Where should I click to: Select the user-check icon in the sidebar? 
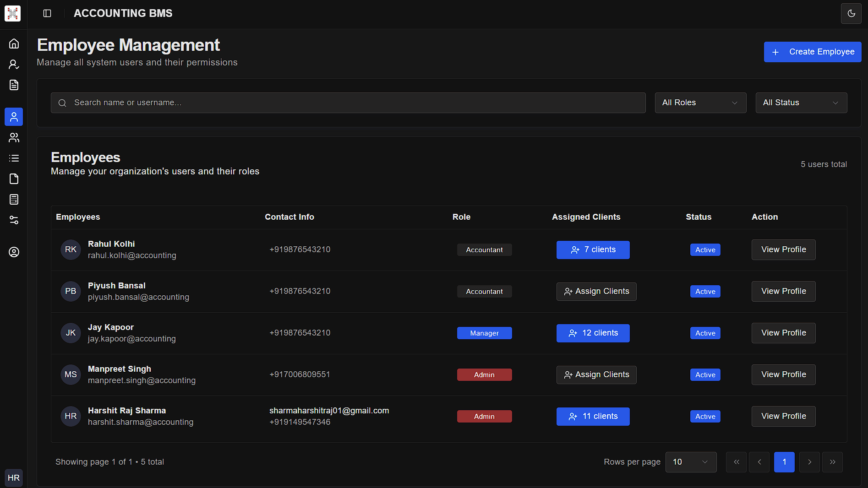point(13,64)
